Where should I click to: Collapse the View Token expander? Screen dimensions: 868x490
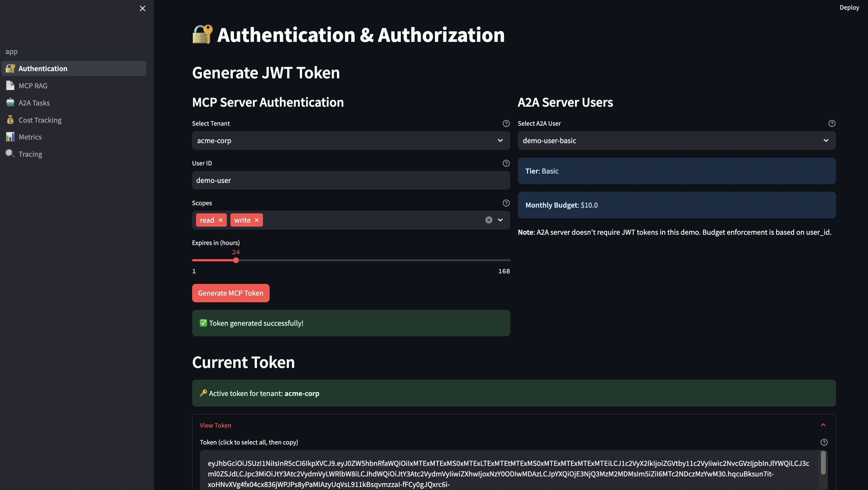coord(823,425)
